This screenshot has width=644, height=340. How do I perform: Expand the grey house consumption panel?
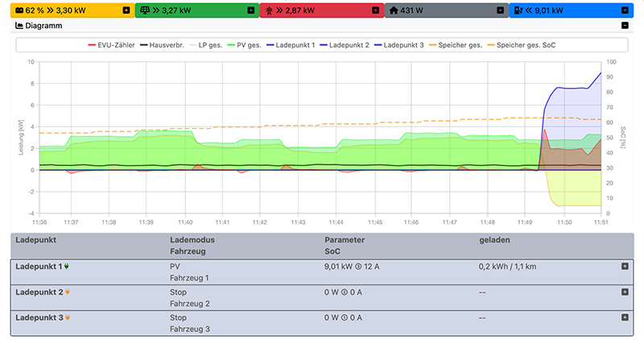click(500, 10)
